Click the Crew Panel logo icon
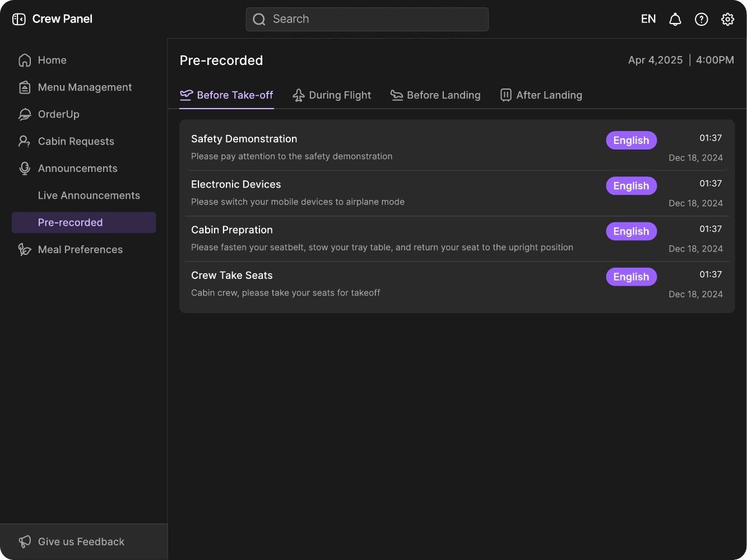Viewport: 747px width, 560px height. pyautogui.click(x=19, y=19)
